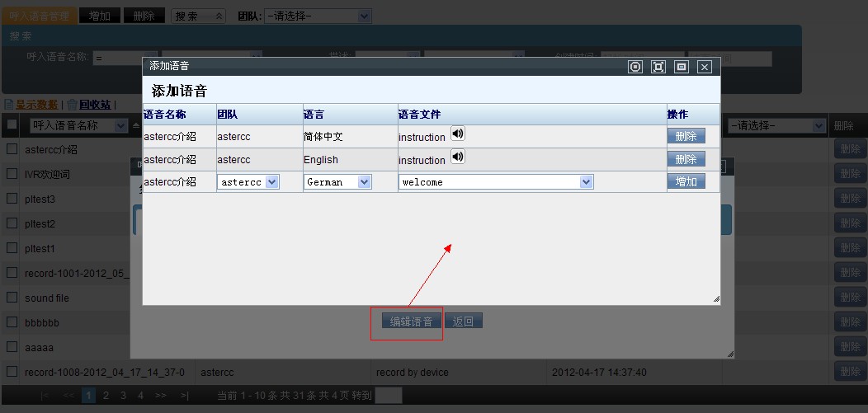Click the fullscreen icon in 添加语音 title bar
The image size is (868, 413).
[658, 67]
